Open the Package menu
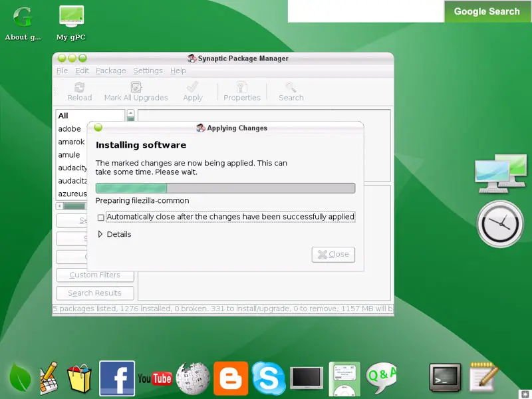Viewport: 532px width, 399px height. click(x=110, y=70)
